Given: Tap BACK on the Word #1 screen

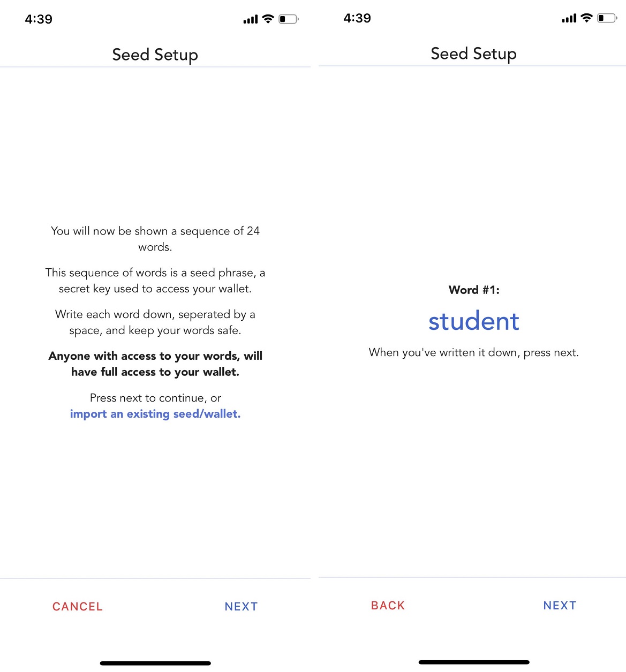Looking at the screenshot, I should tap(388, 606).
